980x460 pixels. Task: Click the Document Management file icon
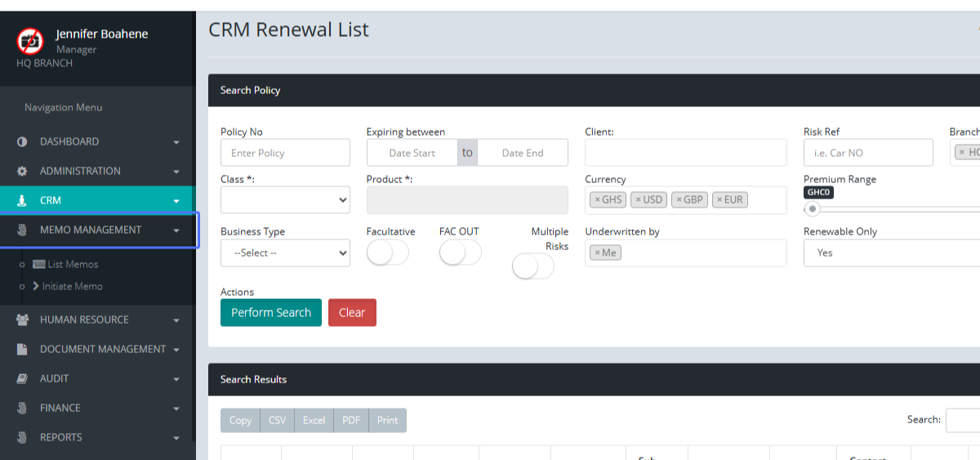coord(22,350)
